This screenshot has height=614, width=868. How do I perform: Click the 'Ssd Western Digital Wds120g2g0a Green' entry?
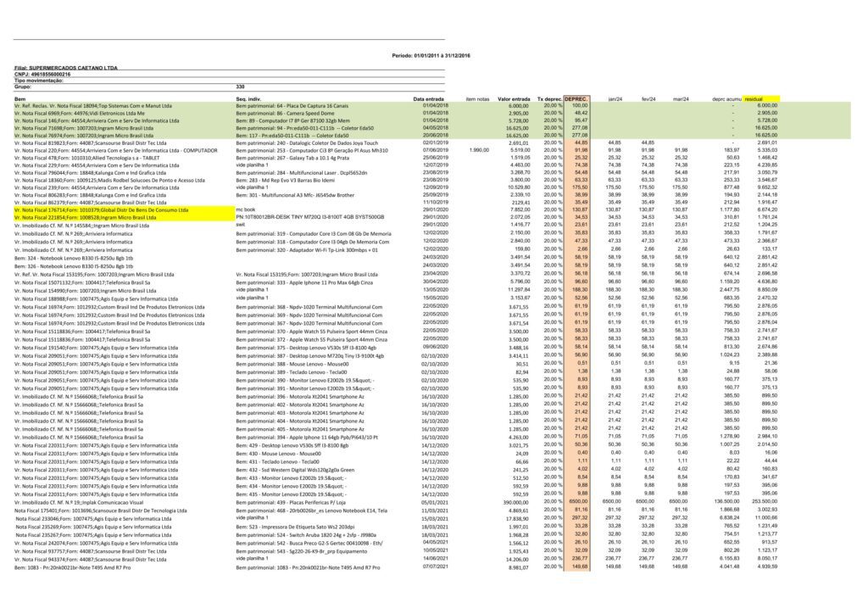[x=295, y=470]
